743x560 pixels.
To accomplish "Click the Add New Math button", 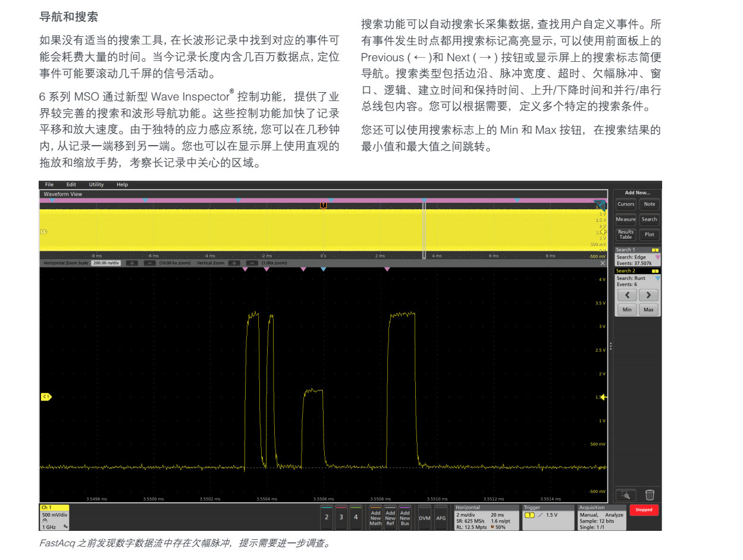I will pyautogui.click(x=375, y=518).
